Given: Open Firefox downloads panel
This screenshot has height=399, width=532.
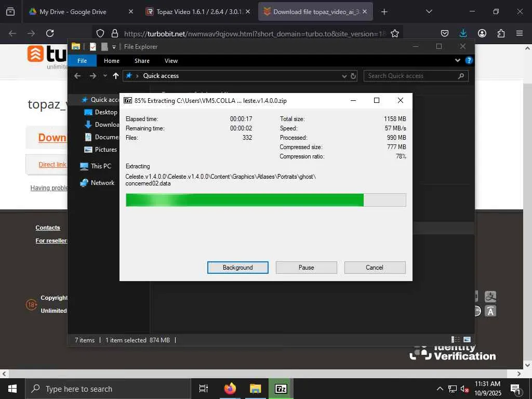Looking at the screenshot, I should point(463,33).
